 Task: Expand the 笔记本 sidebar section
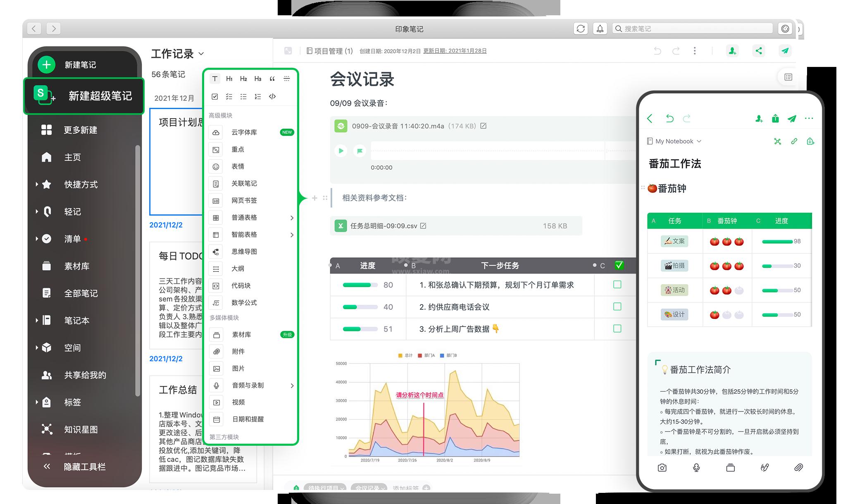pyautogui.click(x=37, y=320)
